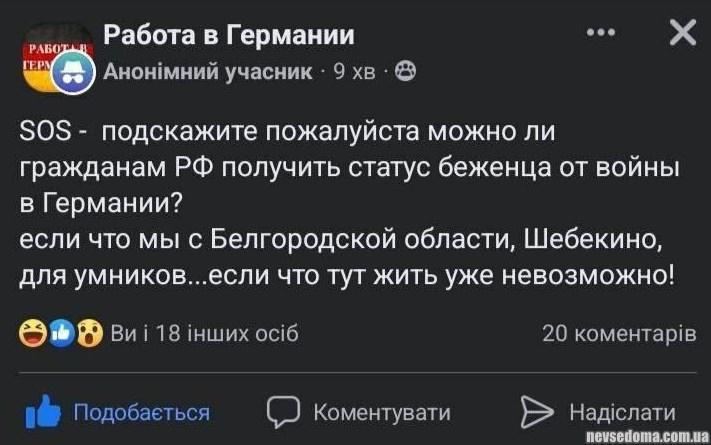Click the paper plane send icon
The image size is (711, 445).
[538, 411]
